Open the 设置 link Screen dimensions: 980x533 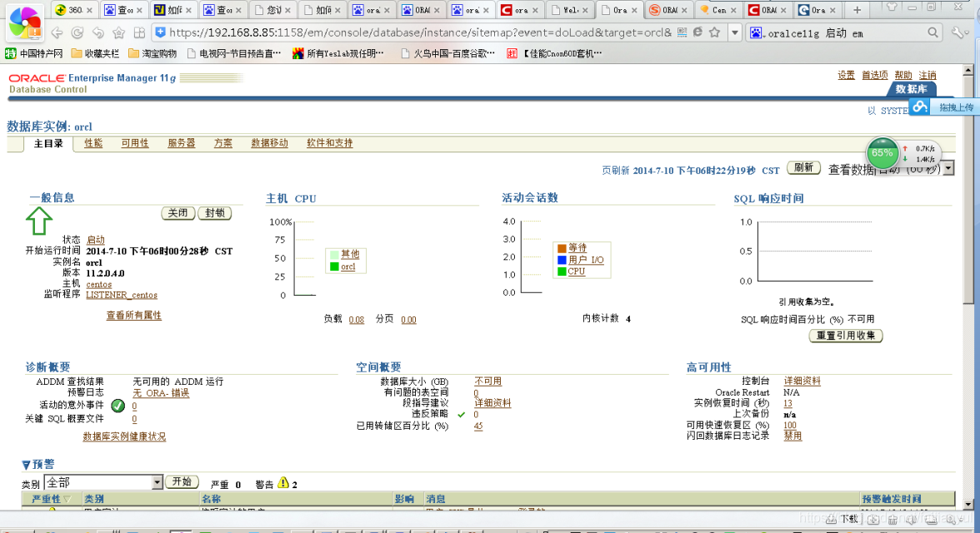847,75
